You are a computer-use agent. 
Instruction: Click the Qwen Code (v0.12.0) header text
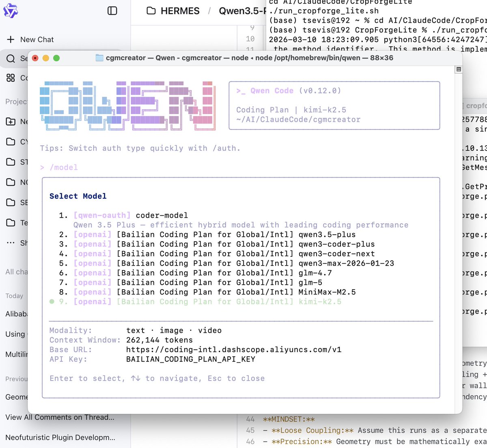289,91
